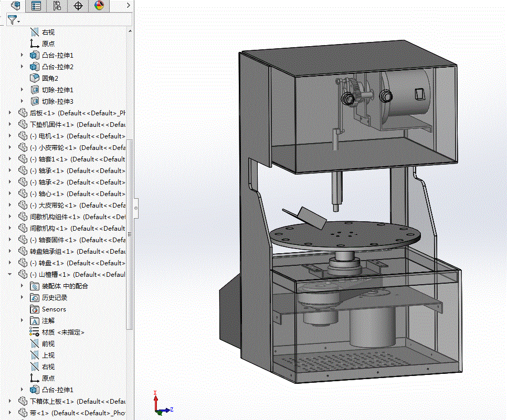Select the Sensors folder icon
Image resolution: width=507 pixels, height=420 pixels.
coord(35,309)
